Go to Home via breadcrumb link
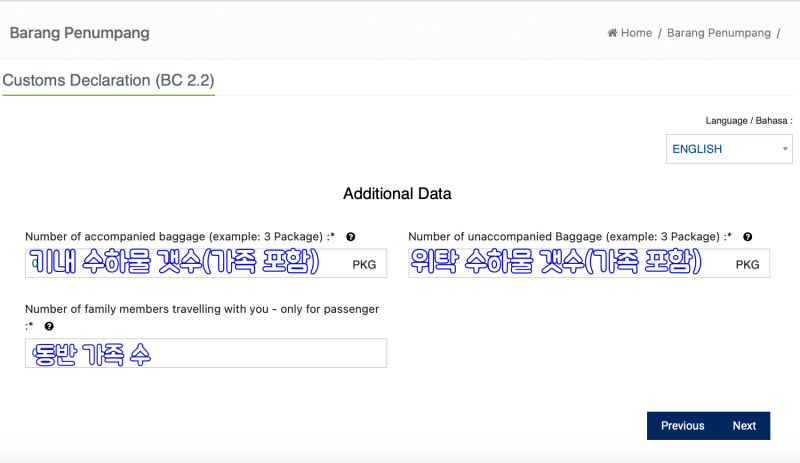 click(636, 33)
